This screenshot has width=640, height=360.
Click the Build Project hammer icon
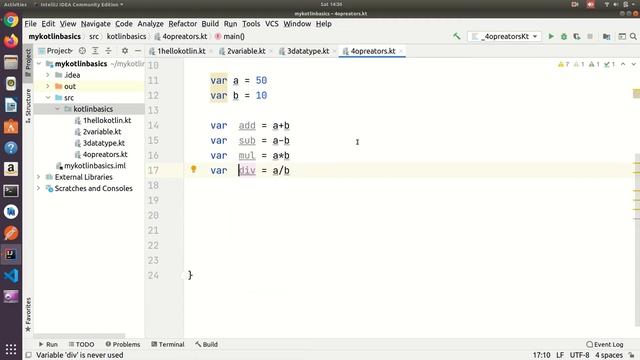(457, 36)
